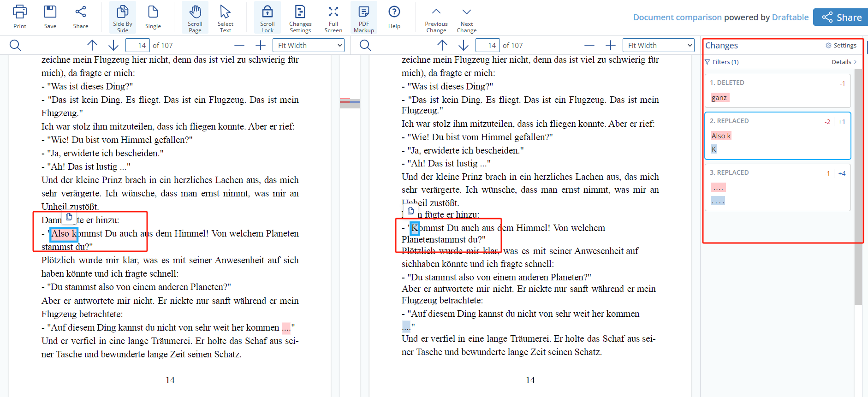Viewport: 868px width, 397px height.
Task: Click left pane page number field
Action: 137,45
